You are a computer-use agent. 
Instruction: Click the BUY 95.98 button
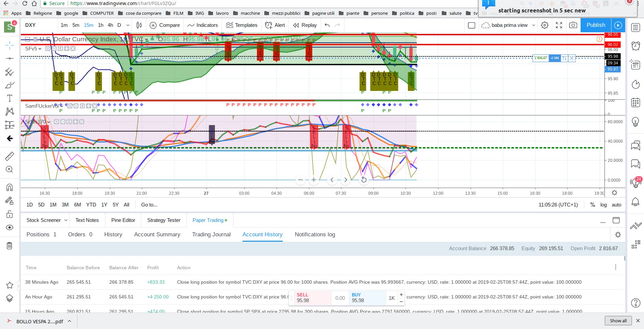(x=367, y=298)
